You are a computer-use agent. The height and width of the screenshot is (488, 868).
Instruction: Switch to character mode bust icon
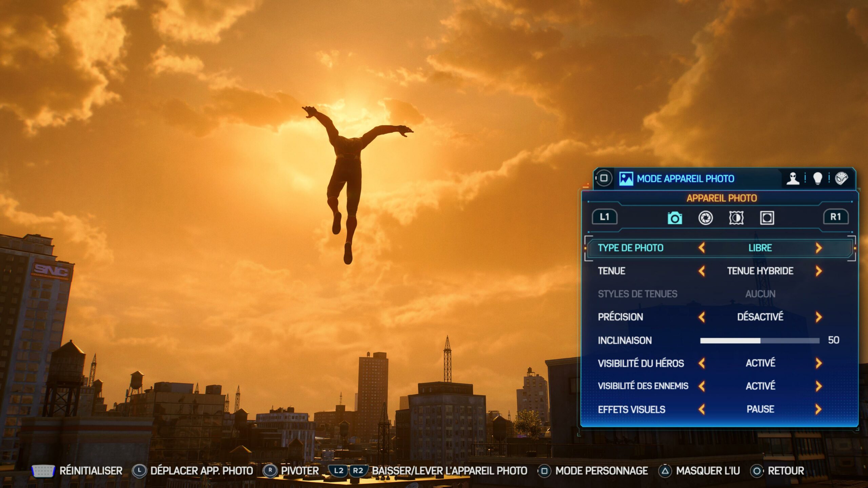pyautogui.click(x=793, y=178)
